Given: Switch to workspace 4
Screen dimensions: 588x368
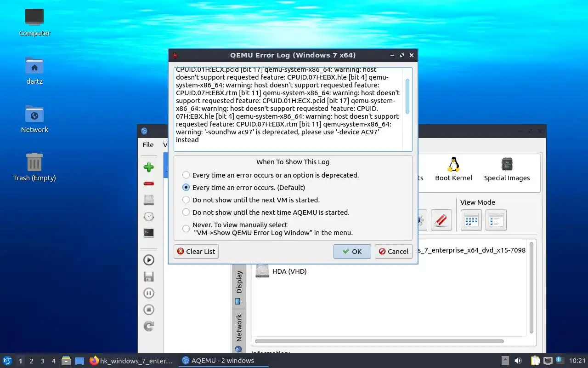Looking at the screenshot, I should tap(53, 361).
